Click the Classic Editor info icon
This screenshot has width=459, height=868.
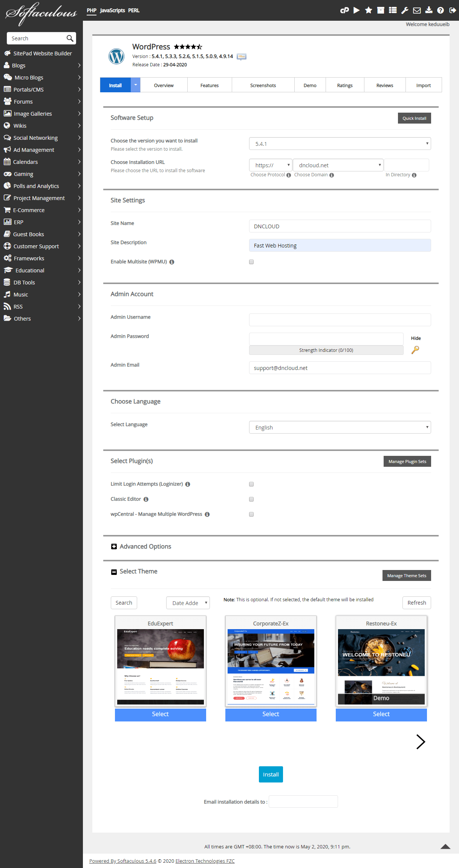coord(146,499)
